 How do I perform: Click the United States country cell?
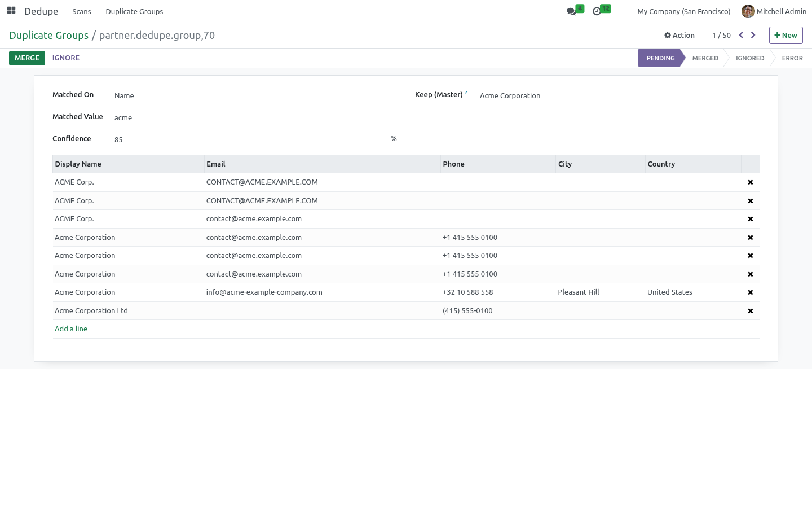pos(693,292)
